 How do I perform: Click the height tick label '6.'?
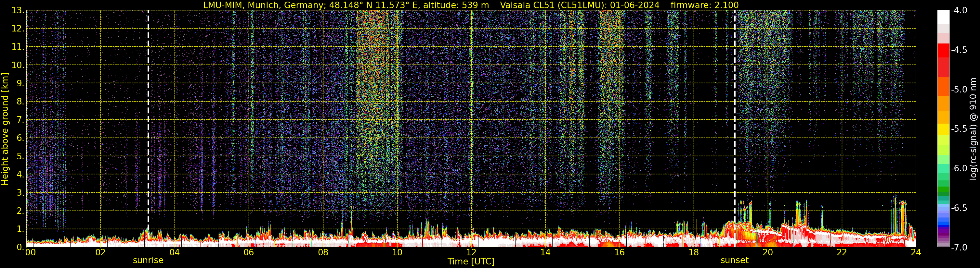[x=20, y=138]
